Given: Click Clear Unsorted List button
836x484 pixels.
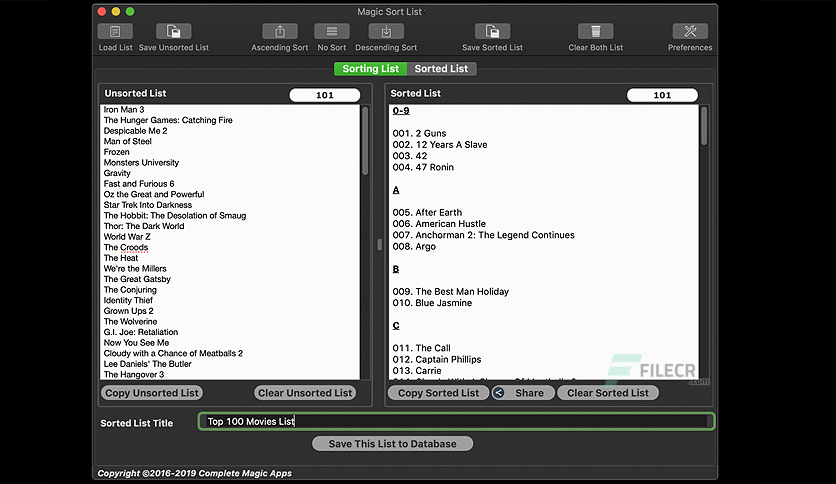Looking at the screenshot, I should [305, 393].
